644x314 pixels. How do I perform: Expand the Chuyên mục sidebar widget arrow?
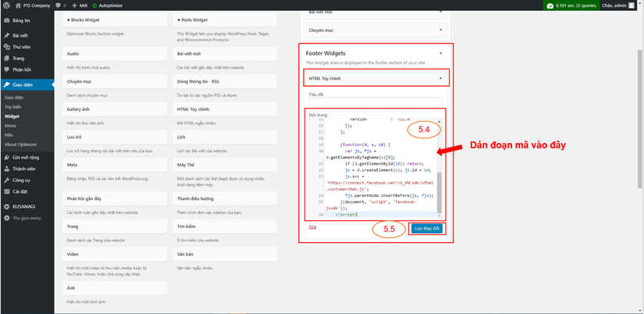click(440, 30)
